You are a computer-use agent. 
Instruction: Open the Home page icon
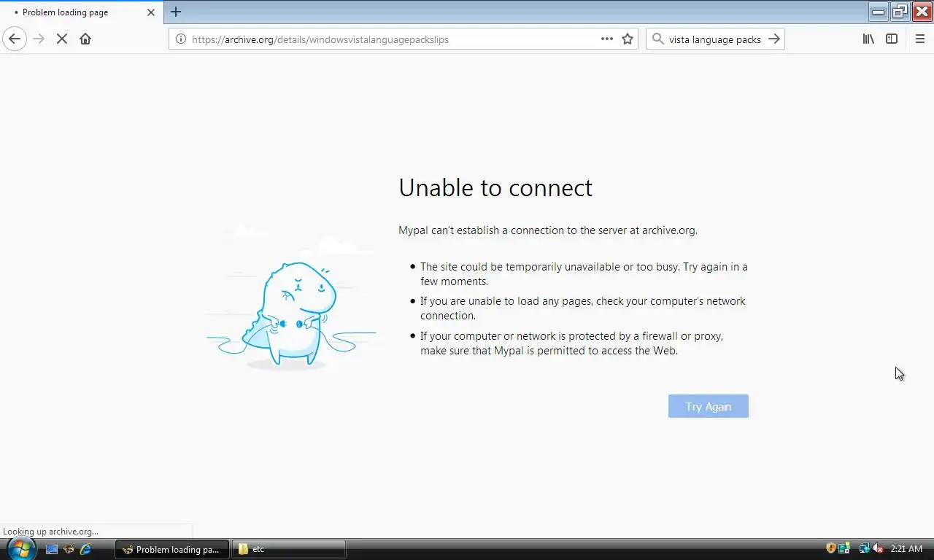click(x=85, y=39)
